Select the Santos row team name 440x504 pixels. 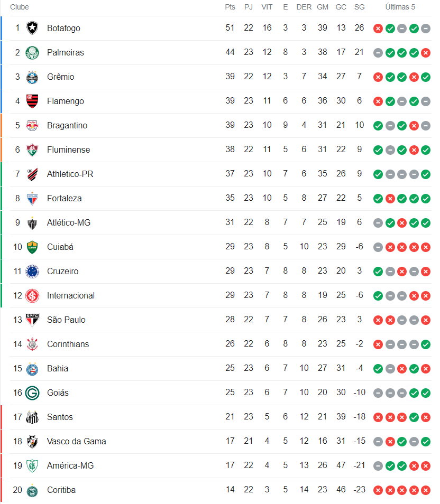tap(60, 417)
